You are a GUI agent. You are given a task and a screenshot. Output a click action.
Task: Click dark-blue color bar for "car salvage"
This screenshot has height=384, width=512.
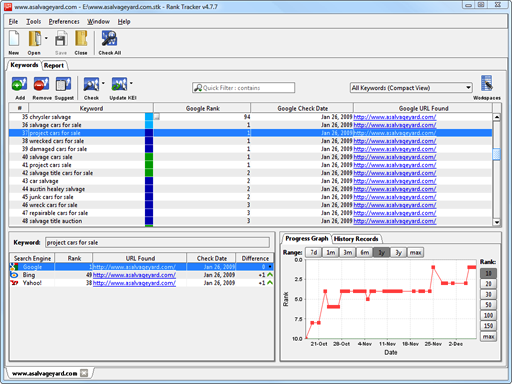point(149,181)
